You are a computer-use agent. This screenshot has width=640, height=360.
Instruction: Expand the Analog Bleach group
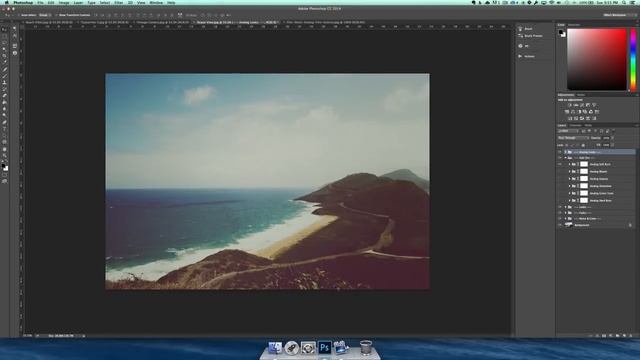569,171
